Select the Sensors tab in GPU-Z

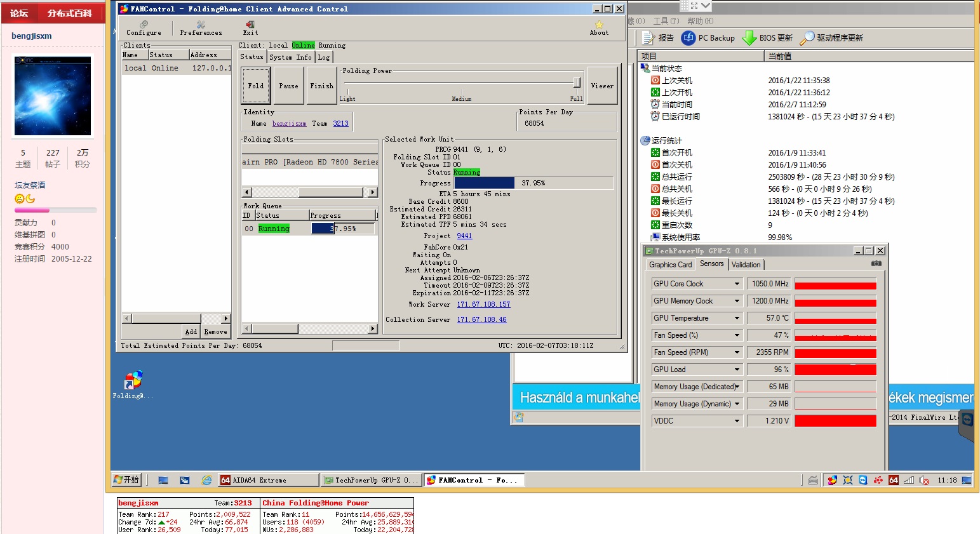[x=711, y=264]
